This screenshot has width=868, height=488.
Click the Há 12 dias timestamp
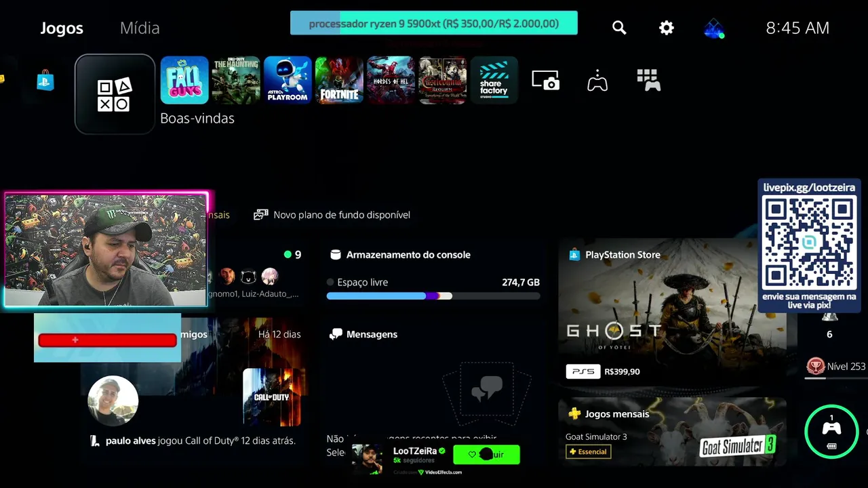279,334
